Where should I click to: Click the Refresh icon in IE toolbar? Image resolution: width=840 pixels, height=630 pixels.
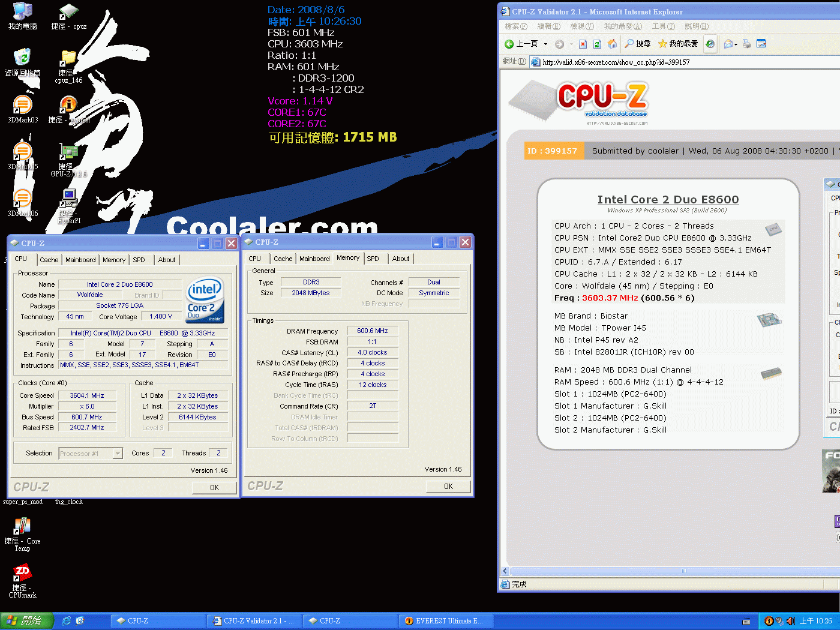pyautogui.click(x=597, y=44)
